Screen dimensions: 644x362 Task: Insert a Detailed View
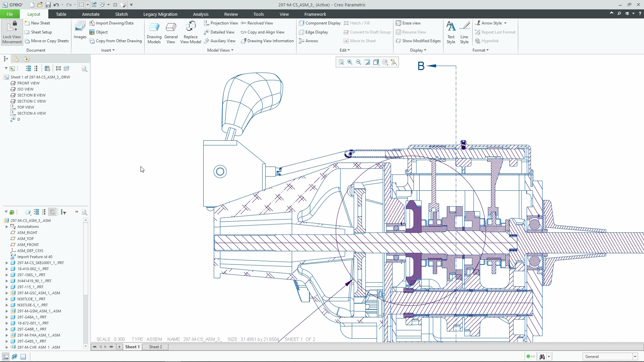[x=219, y=32]
